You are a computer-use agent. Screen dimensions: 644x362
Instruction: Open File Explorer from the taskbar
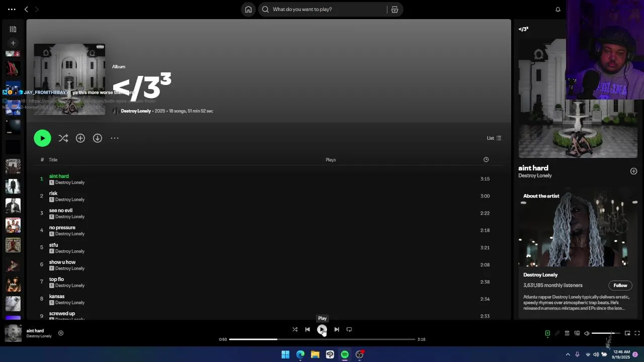pyautogui.click(x=315, y=354)
